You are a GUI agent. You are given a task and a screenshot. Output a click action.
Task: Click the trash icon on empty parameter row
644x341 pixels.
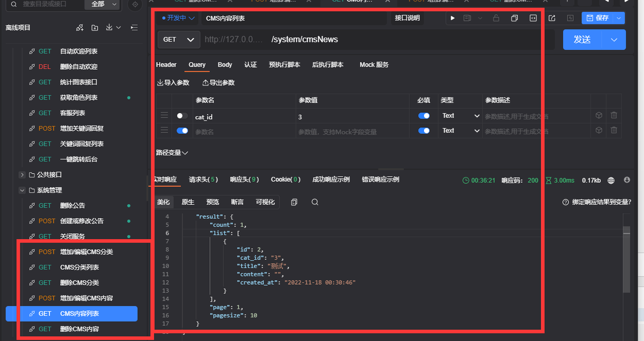click(614, 130)
